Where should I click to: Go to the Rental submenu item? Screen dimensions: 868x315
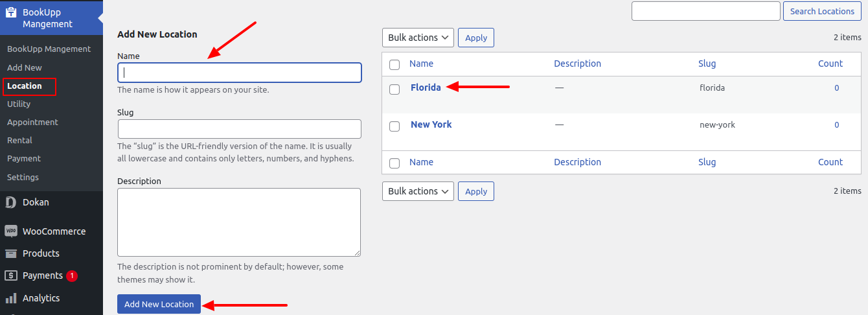[19, 140]
